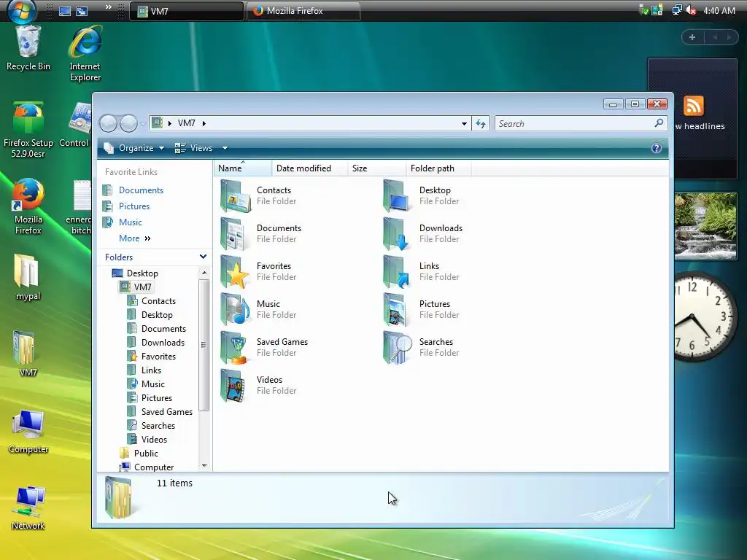Click VM7 taskbar button
The image size is (747, 560).
(x=186, y=11)
